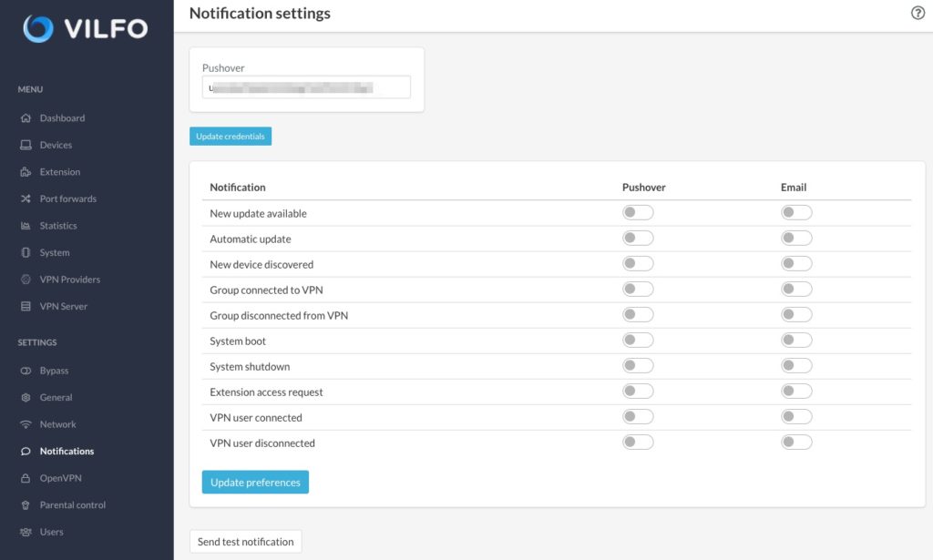Click the Port forwards shuffle icon
This screenshot has width=933, height=560.
tap(26, 199)
